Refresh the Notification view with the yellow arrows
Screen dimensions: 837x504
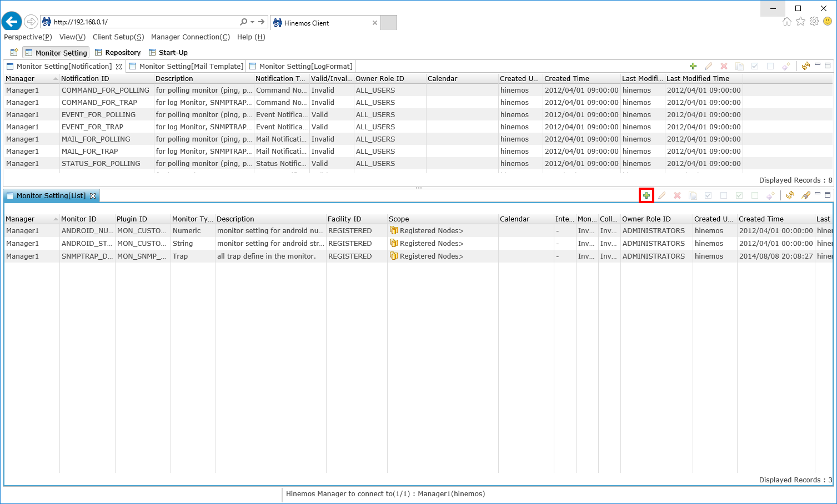pyautogui.click(x=805, y=66)
